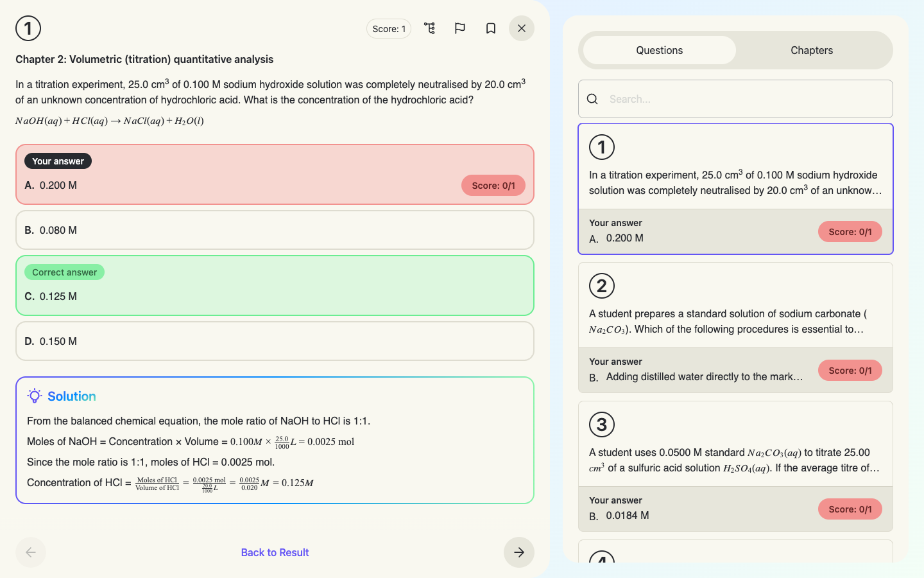This screenshot has width=924, height=578.
Task: Go to the previous question with the left arrow
Action: click(x=31, y=552)
